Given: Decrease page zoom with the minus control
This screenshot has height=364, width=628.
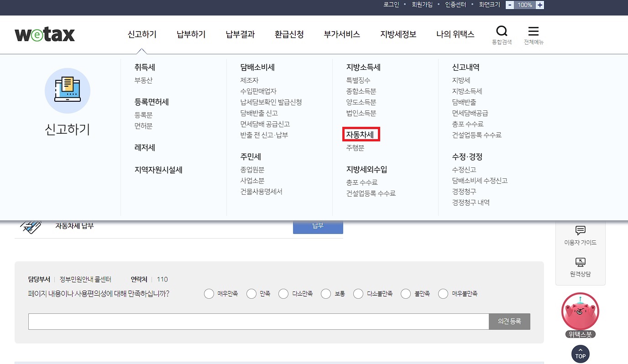Looking at the screenshot, I should (509, 5).
